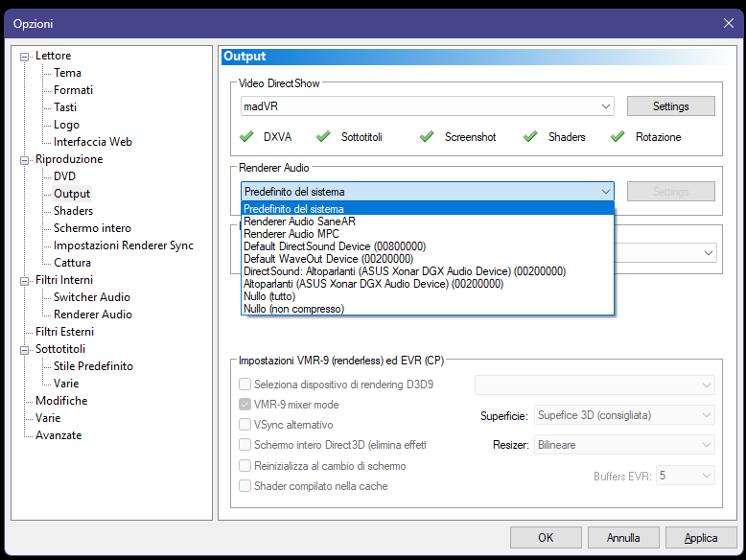
Task: Open the Modifiche page
Action: (61, 401)
